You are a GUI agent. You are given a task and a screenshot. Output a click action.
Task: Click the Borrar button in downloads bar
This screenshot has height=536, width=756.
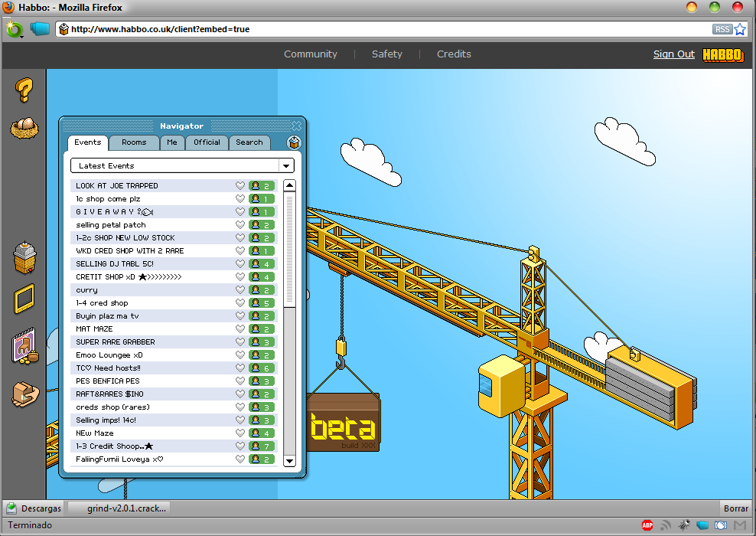click(735, 508)
